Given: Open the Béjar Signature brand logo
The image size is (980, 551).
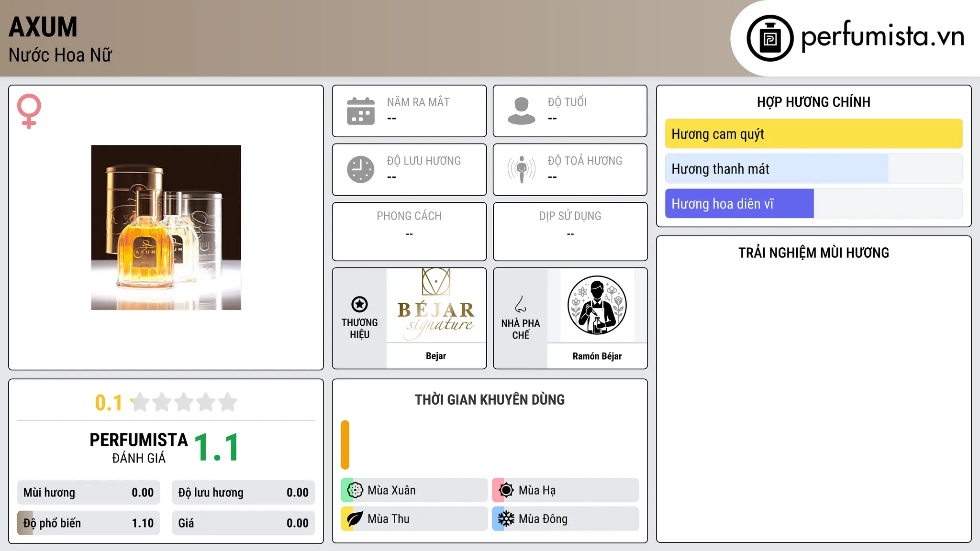Looking at the screenshot, I should (436, 305).
